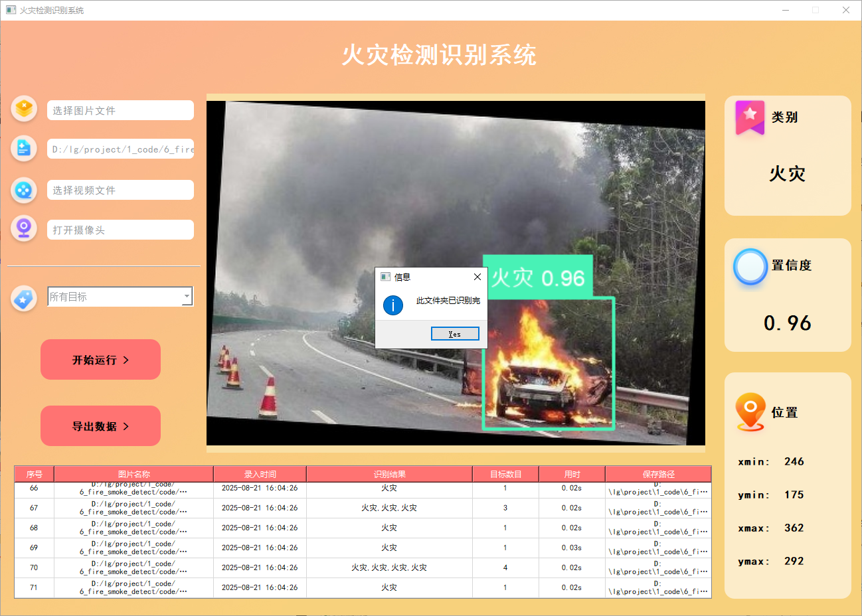Click the 保存路径 column header

pyautogui.click(x=658, y=474)
